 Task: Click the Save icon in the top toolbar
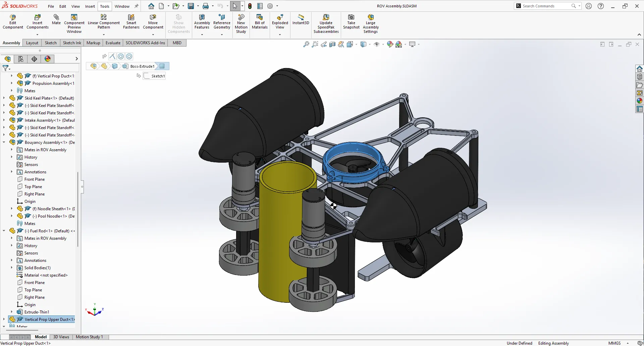pyautogui.click(x=191, y=6)
